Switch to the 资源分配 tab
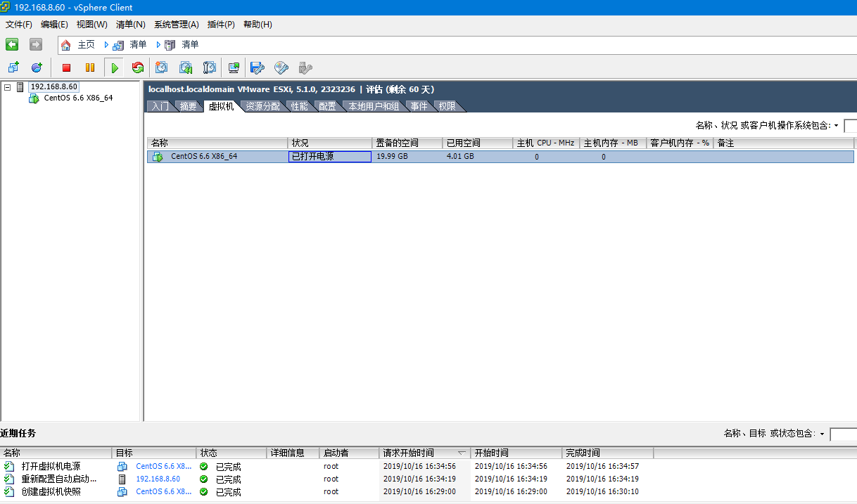 [x=262, y=106]
